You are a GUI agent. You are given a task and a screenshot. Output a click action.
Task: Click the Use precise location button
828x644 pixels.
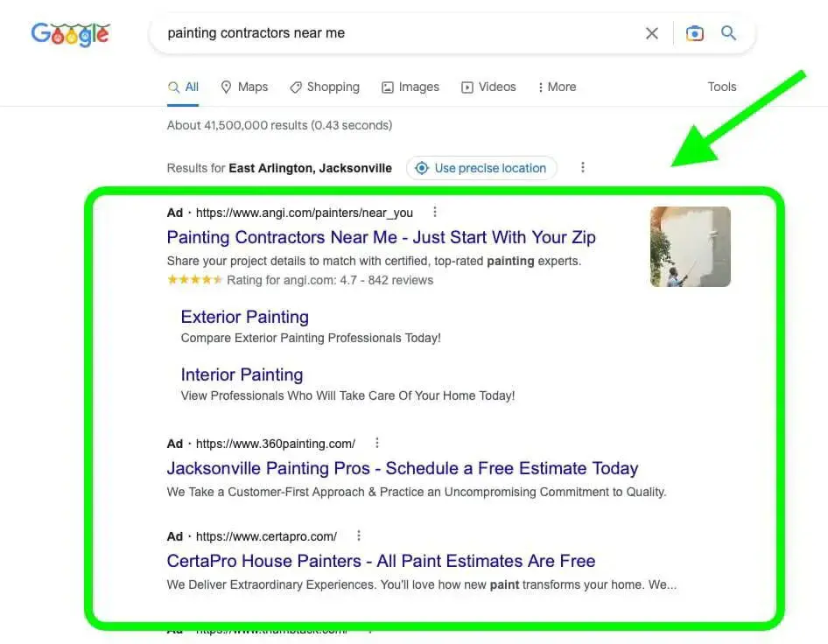[481, 168]
